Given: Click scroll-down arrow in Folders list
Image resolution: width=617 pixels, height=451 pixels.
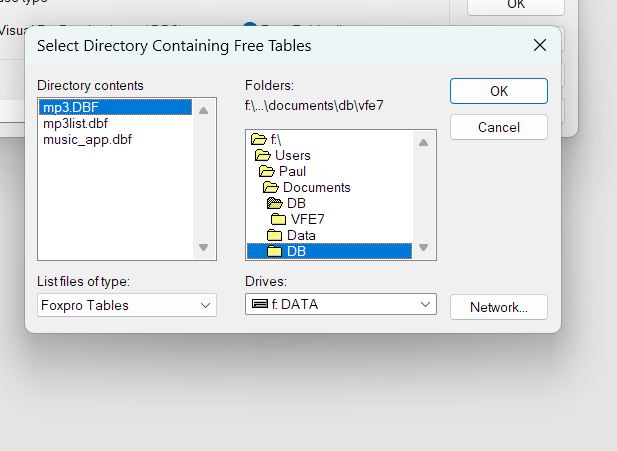Looking at the screenshot, I should tap(423, 247).
